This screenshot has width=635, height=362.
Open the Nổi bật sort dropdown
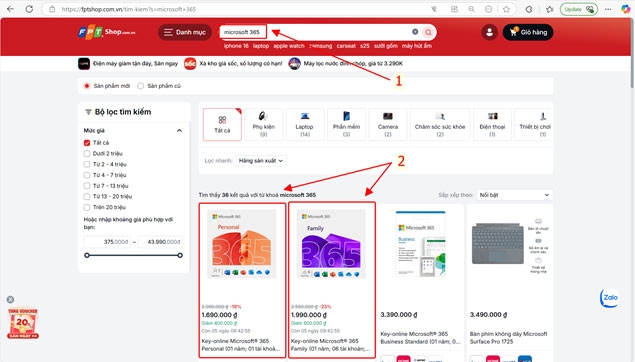(514, 195)
